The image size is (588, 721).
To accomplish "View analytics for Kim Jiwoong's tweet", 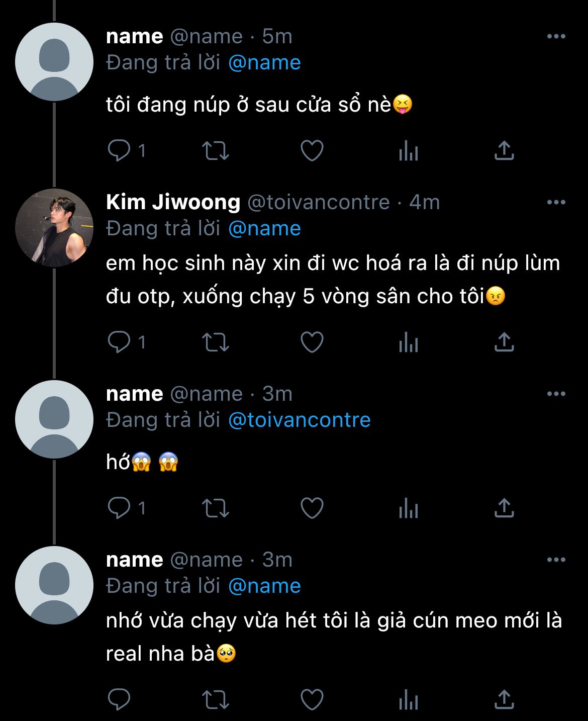I will click(x=408, y=342).
